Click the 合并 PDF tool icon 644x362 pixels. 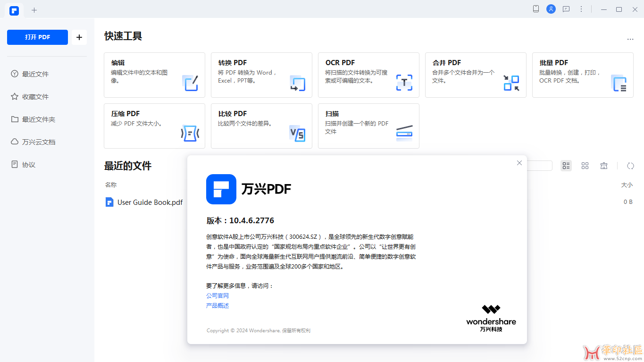click(511, 83)
